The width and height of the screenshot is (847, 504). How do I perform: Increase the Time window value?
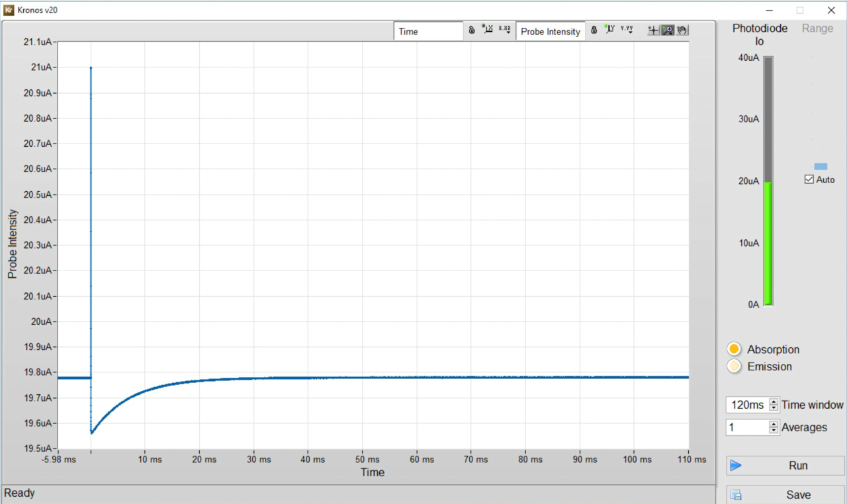pyautogui.click(x=774, y=401)
